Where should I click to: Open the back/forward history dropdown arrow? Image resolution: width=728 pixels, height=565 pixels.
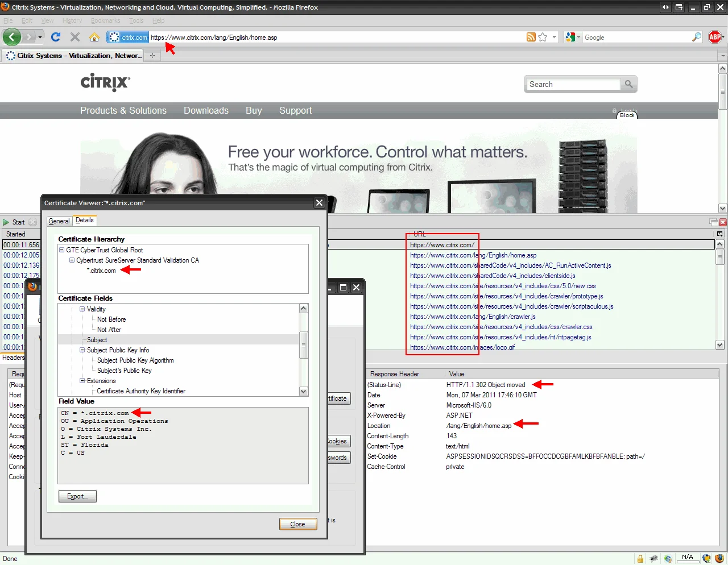point(40,38)
